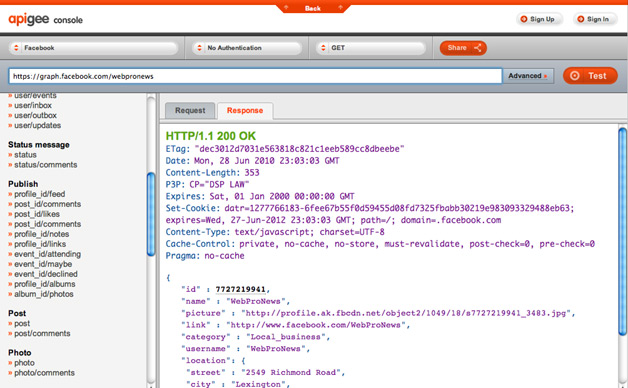Click the API list sidebar scrollbar thumb

tap(151, 214)
